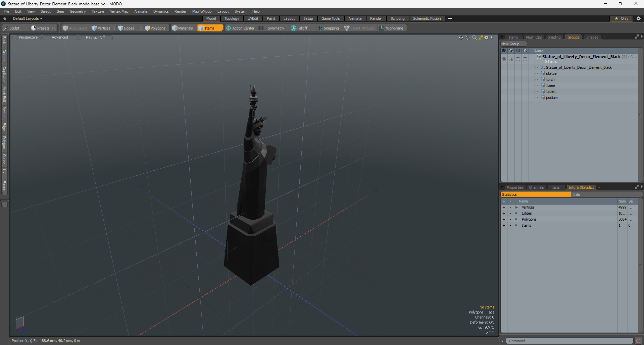This screenshot has width=644, height=345.
Task: Toggle visibility eye of Statue_of_Liberty group
Action: [504, 59]
